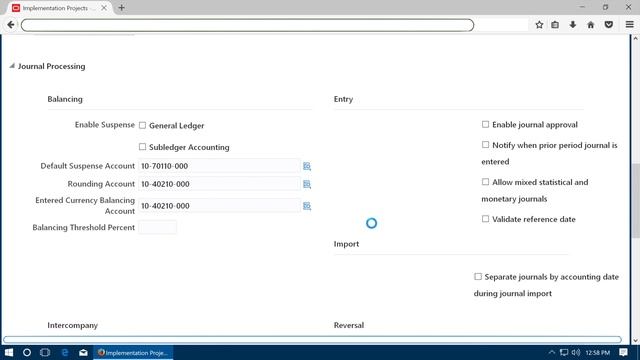Enable suspense for Subledger Accounting
This screenshot has width=640, height=360.
point(142,147)
